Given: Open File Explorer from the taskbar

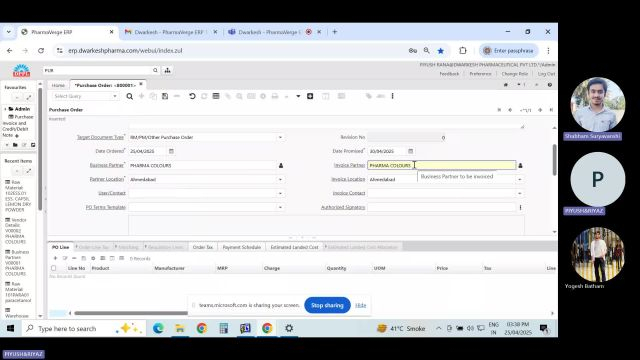Looking at the screenshot, I should coord(180,329).
